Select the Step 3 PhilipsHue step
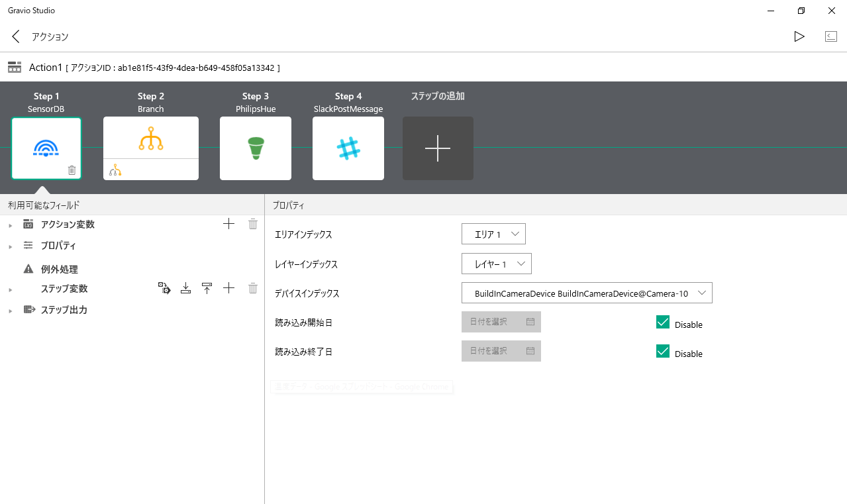Image resolution: width=847 pixels, height=504 pixels. (x=256, y=148)
